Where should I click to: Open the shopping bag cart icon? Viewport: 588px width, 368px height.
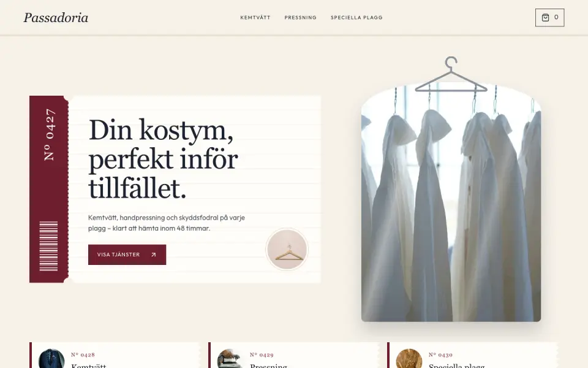point(545,17)
